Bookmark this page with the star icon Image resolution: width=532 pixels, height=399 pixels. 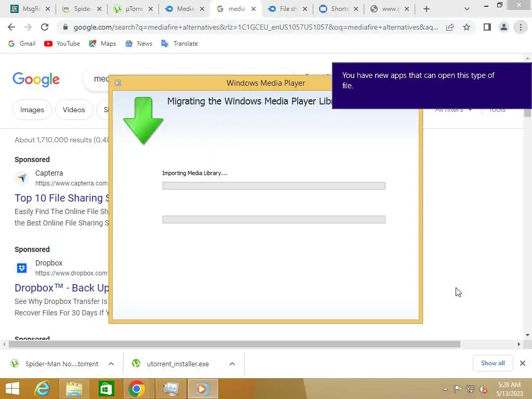tap(467, 27)
